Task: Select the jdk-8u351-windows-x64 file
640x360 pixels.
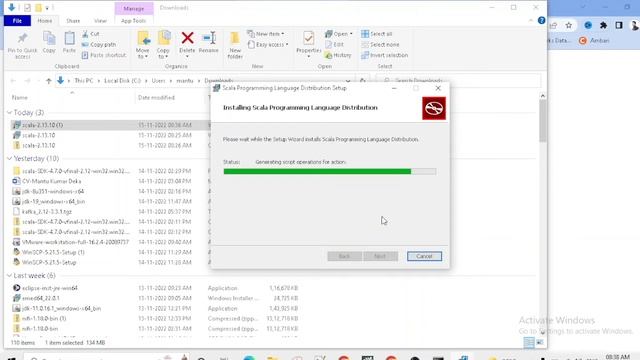Action: [53, 191]
